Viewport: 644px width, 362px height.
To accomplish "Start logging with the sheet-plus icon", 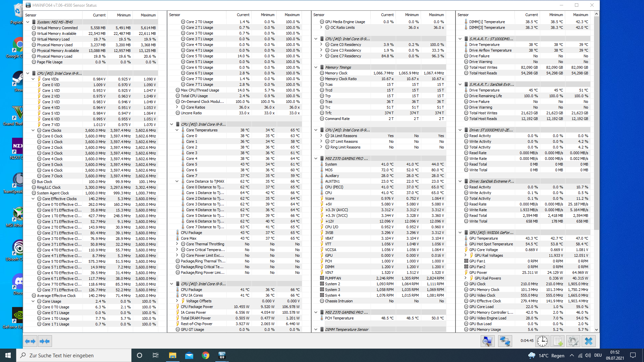I will coord(558,341).
